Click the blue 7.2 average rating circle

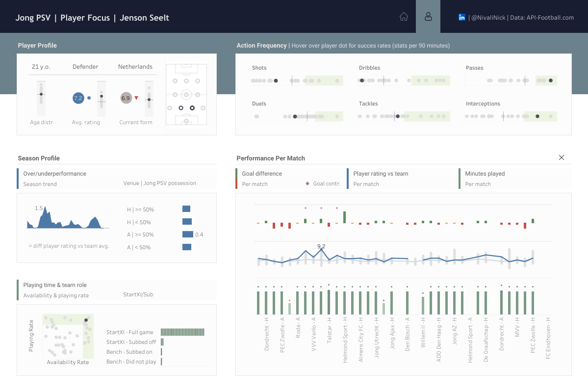(x=78, y=98)
